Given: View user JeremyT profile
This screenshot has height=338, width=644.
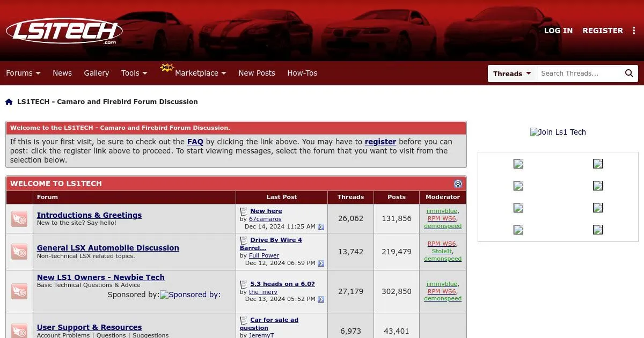Looking at the screenshot, I should coord(262,335).
